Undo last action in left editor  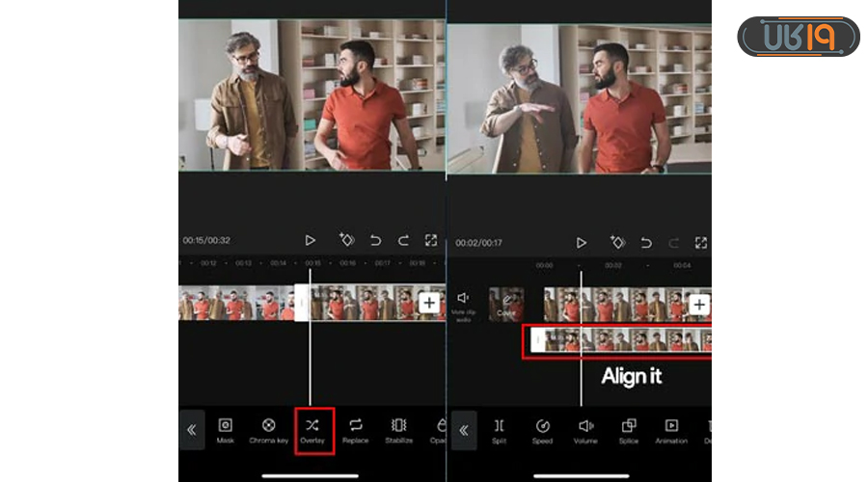click(375, 240)
